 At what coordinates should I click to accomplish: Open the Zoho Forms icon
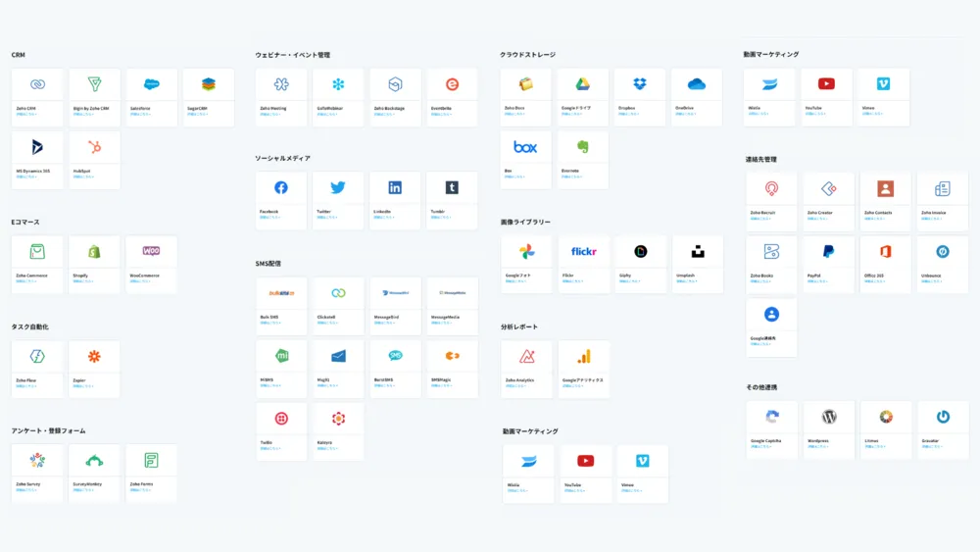click(x=151, y=461)
